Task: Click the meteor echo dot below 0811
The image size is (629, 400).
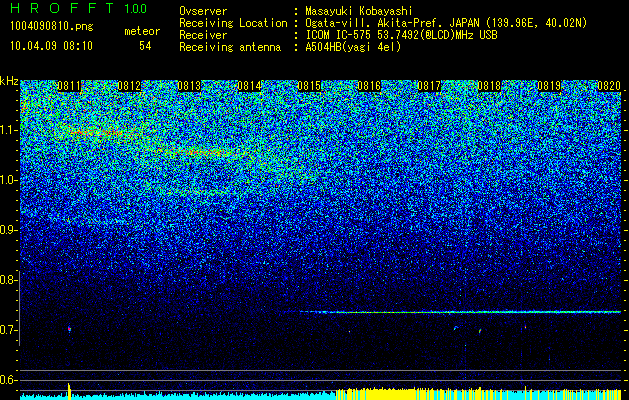Action: [69, 329]
